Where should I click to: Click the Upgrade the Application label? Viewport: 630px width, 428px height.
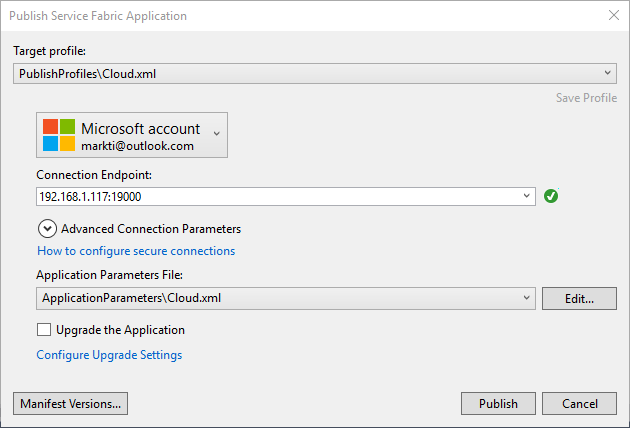pos(120,330)
